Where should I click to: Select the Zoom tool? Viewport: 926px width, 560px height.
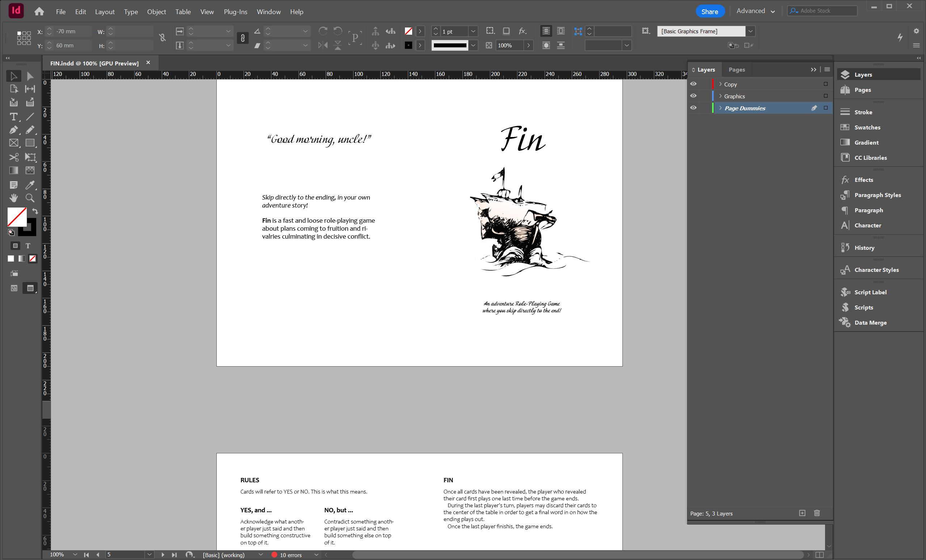[30, 198]
